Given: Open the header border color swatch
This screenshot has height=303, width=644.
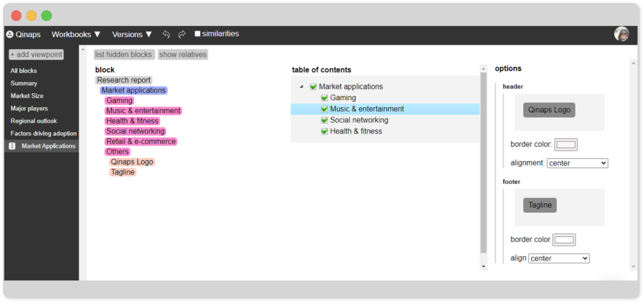Looking at the screenshot, I should [x=566, y=144].
